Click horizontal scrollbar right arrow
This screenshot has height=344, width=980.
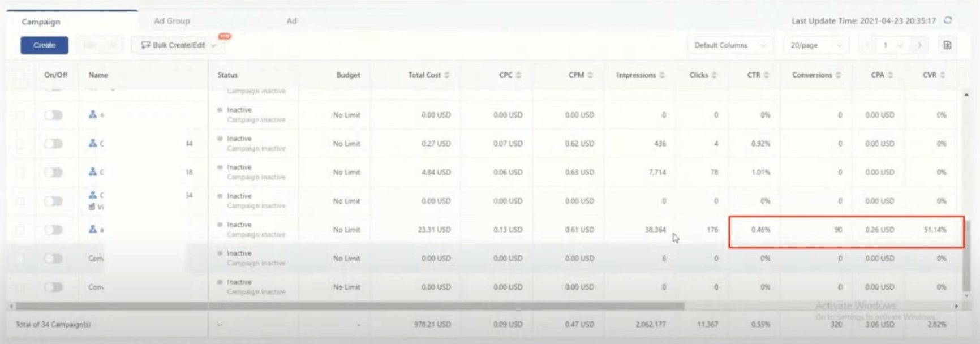coord(956,306)
